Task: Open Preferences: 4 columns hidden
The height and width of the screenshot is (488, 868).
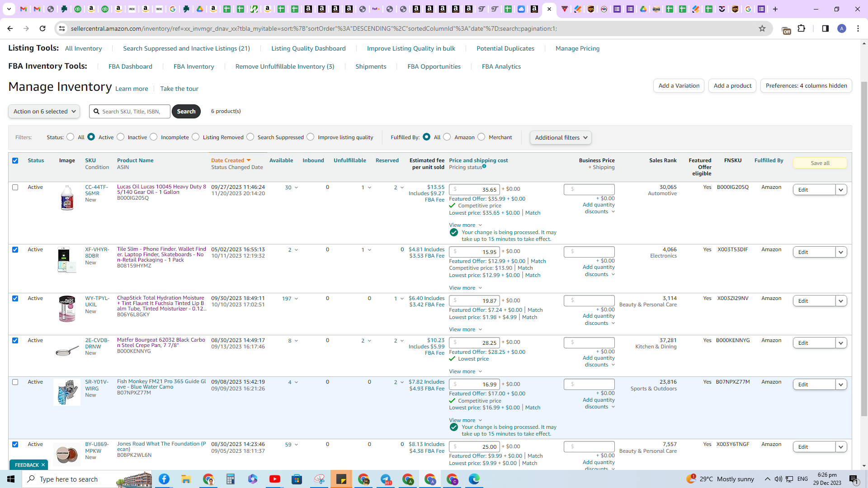Action: 806,85
